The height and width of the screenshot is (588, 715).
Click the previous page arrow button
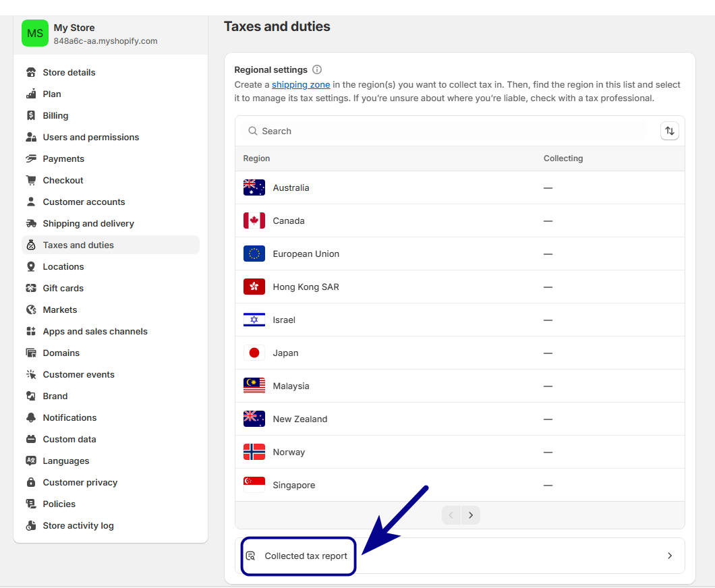pyautogui.click(x=451, y=516)
